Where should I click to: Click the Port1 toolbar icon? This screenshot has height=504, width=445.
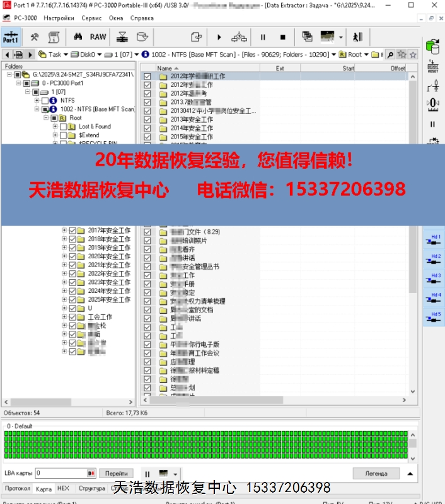[x=11, y=37]
